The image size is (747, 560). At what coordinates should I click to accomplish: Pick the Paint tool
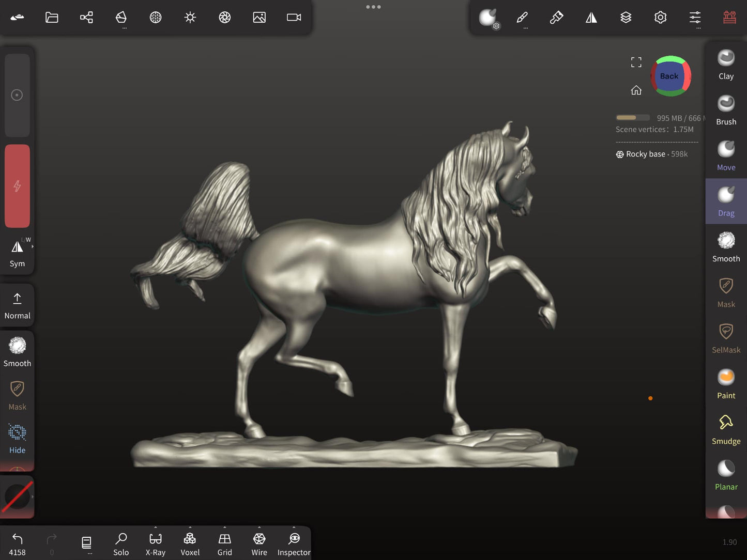pos(726,384)
